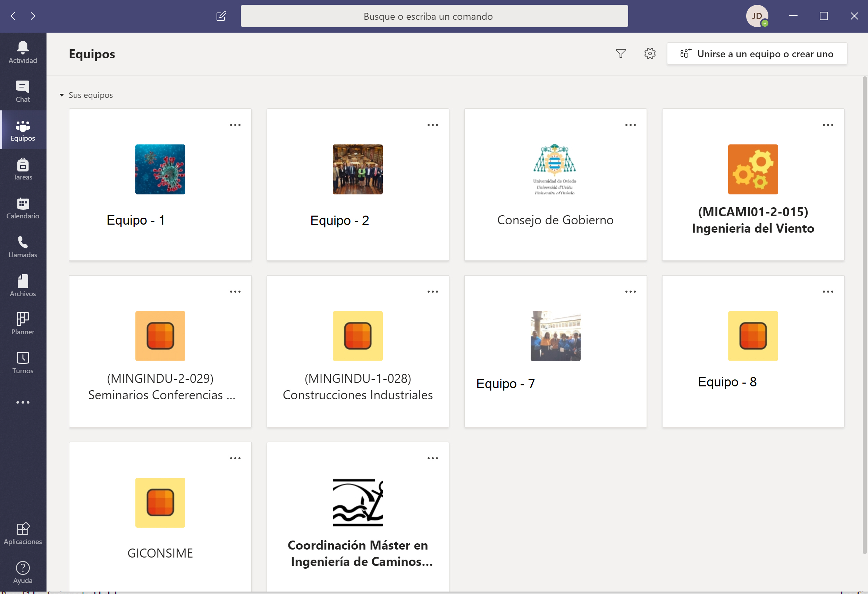
Task: Open more options for Construcciones Industriales team
Action: [432, 291]
